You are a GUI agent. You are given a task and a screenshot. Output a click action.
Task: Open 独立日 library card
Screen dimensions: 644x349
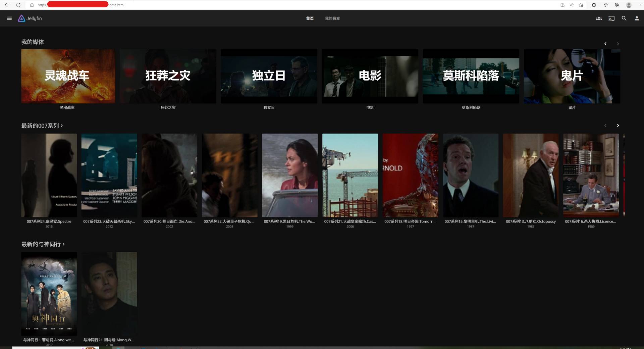pos(269,76)
